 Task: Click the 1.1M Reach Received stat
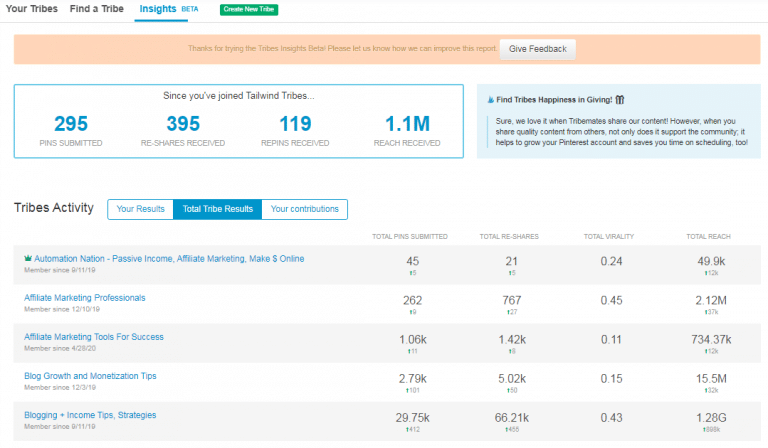tap(407, 130)
